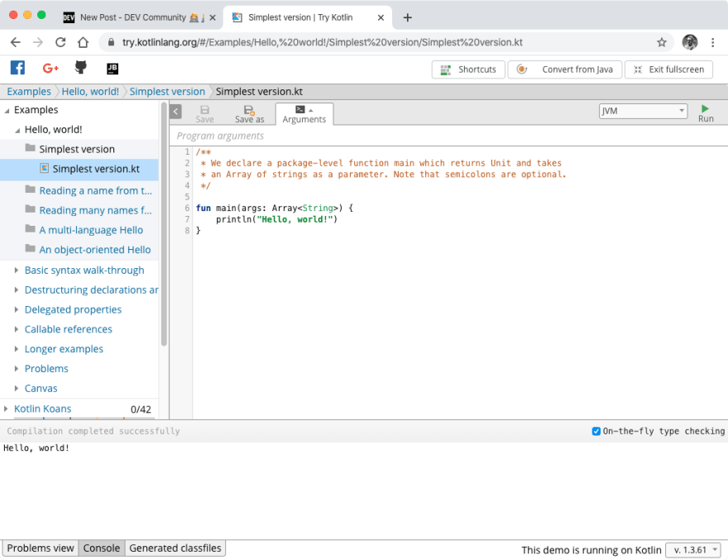Switch to the Console tab
Image resolution: width=728 pixels, height=560 pixels.
coord(102,548)
